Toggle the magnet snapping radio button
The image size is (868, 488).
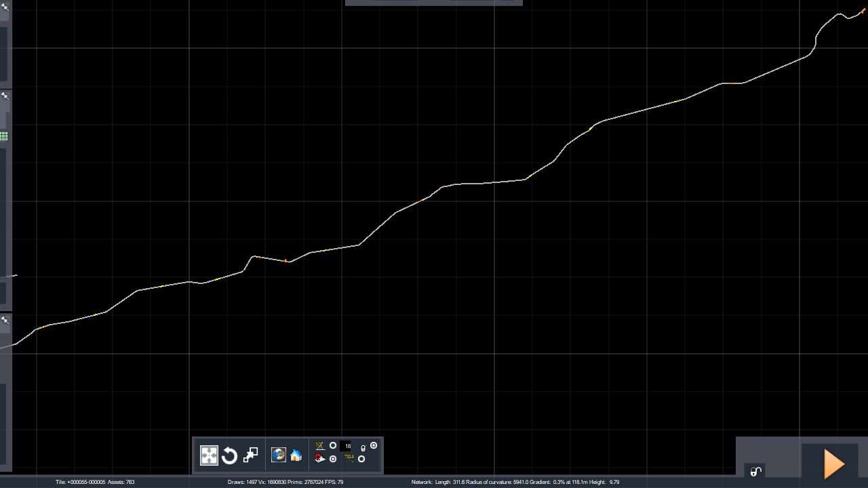click(333, 459)
